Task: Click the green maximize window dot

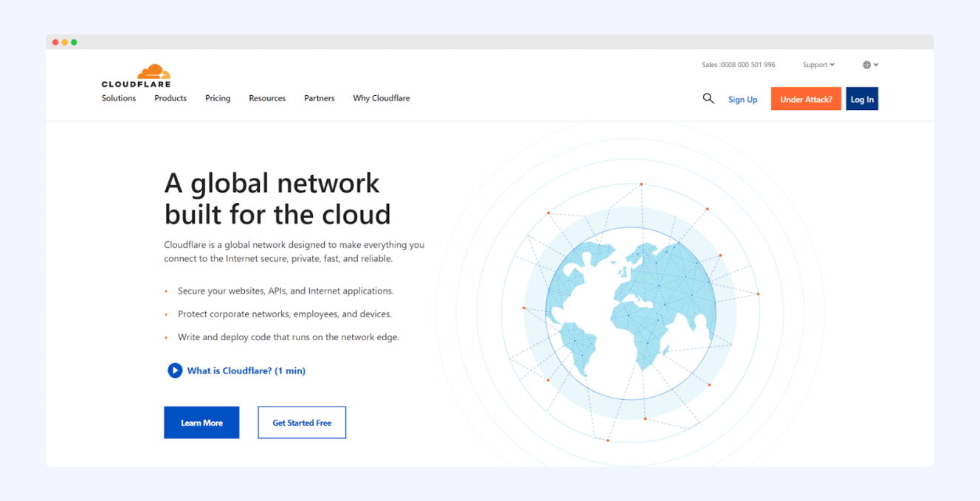Action: (74, 42)
